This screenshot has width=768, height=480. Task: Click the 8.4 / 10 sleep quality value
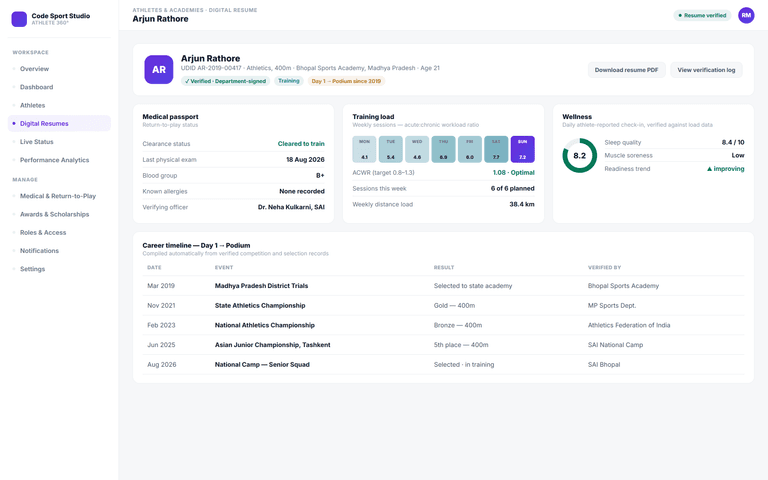point(733,143)
